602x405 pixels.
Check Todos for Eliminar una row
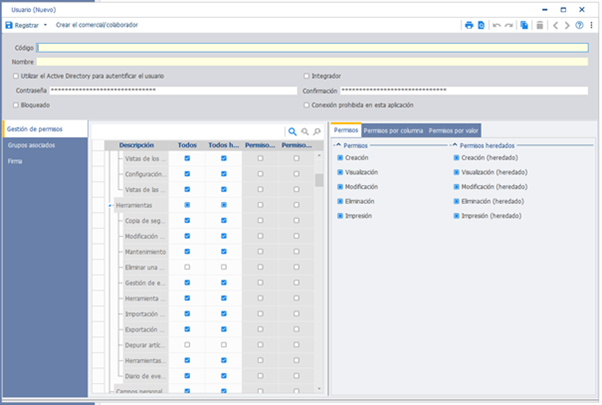coord(187,267)
